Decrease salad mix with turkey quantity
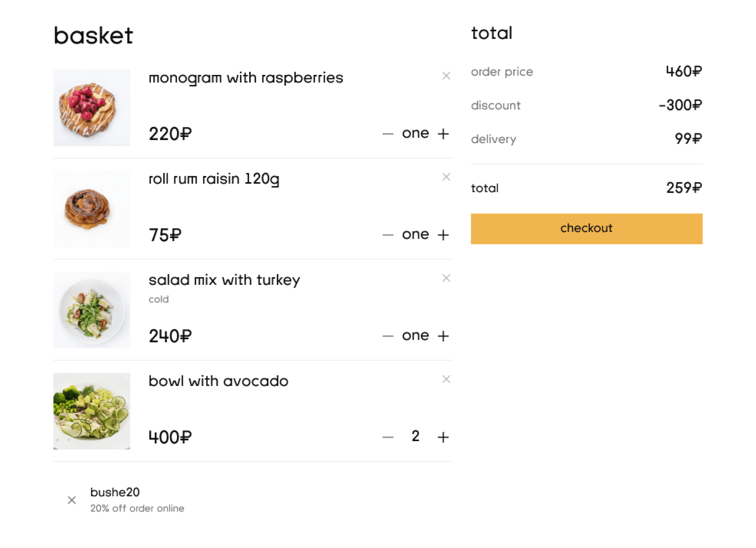The height and width of the screenshot is (548, 756). pyautogui.click(x=388, y=336)
